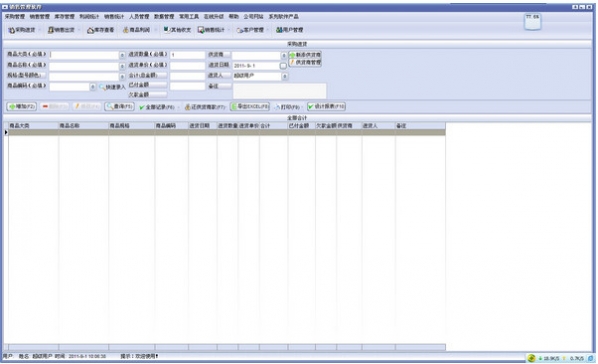The width and height of the screenshot is (598, 364).
Task: Expand the 供货商 dropdown arrow
Action: click(283, 55)
